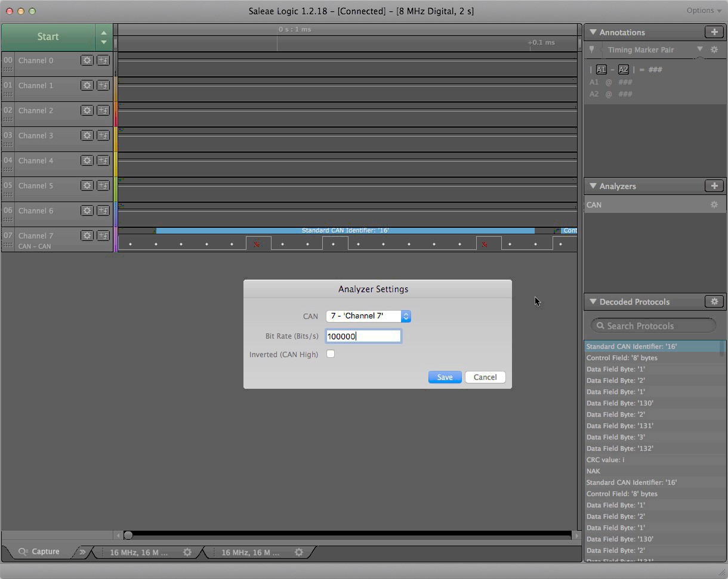728x579 pixels.
Task: Save the analyzer settings
Action: click(x=445, y=377)
